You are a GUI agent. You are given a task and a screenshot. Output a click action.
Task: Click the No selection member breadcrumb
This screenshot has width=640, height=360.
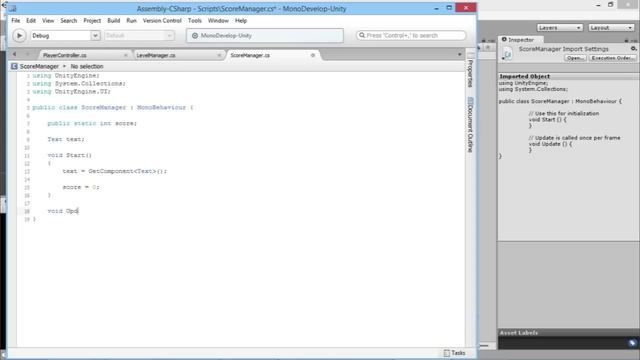pos(87,66)
